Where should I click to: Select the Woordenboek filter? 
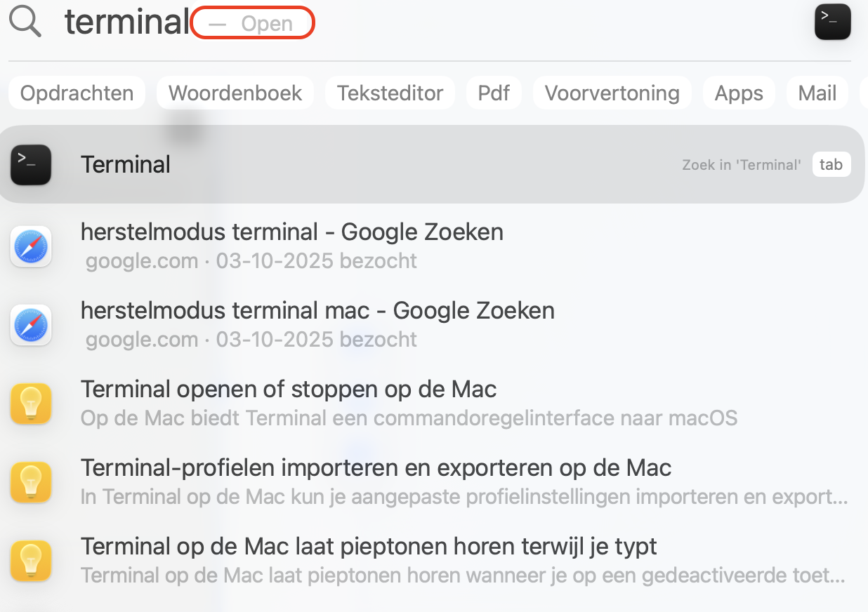tap(235, 92)
